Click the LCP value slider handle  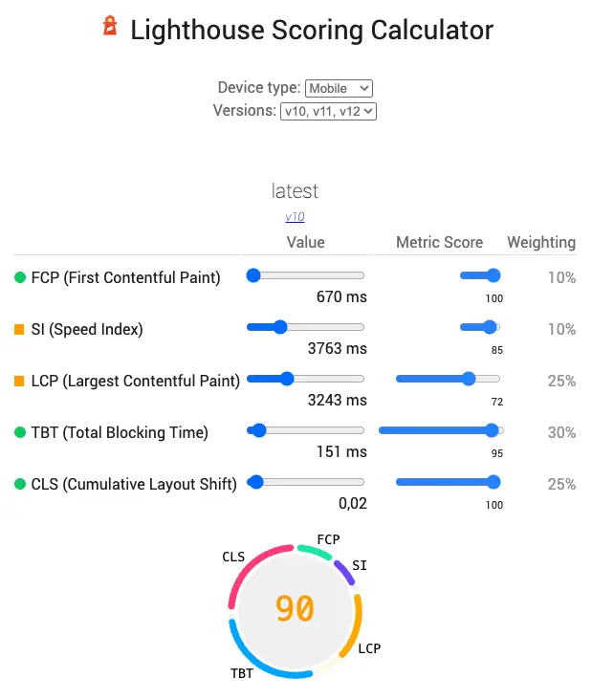pos(287,379)
